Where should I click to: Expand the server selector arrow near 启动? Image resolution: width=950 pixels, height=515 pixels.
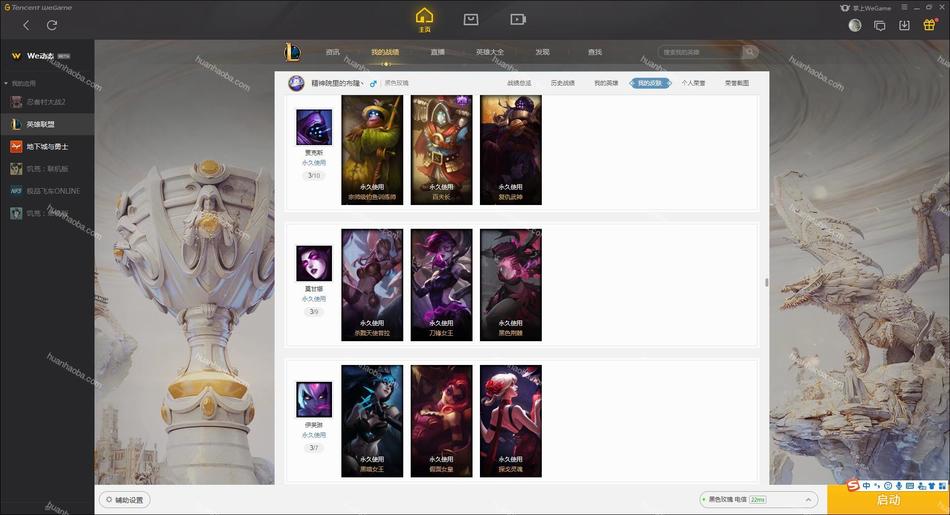click(x=808, y=500)
